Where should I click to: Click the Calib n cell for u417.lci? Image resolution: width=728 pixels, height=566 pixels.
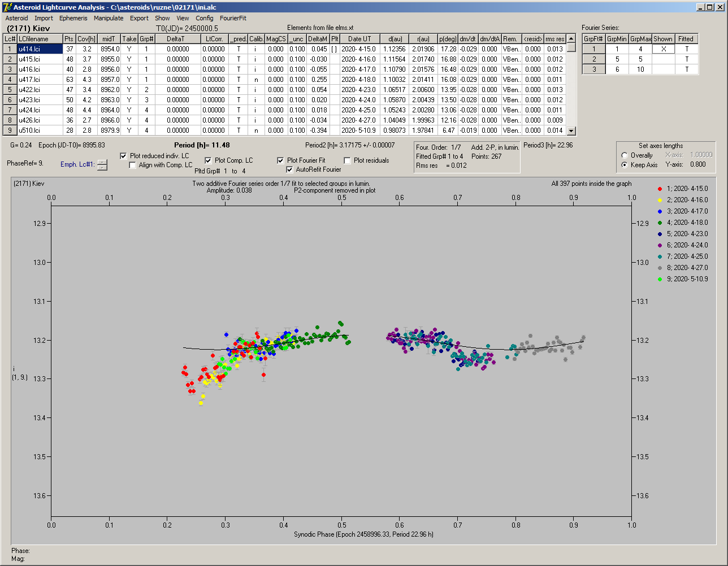coord(256,80)
